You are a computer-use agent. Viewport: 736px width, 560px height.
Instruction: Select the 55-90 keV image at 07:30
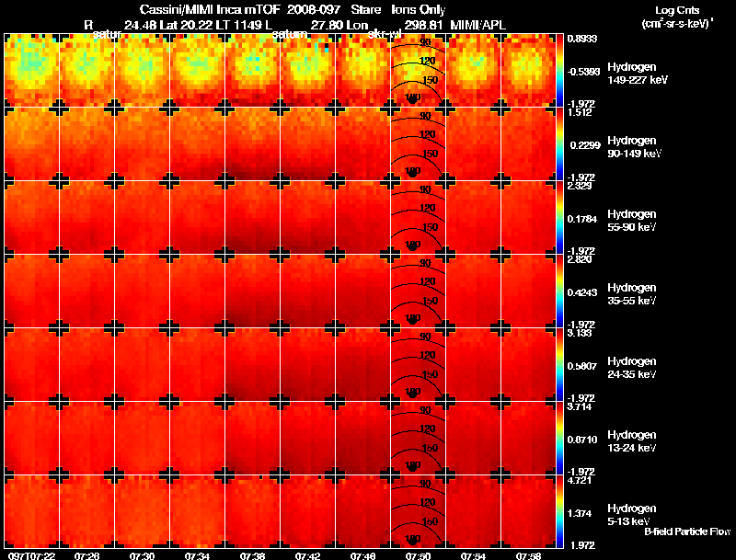[x=143, y=218]
